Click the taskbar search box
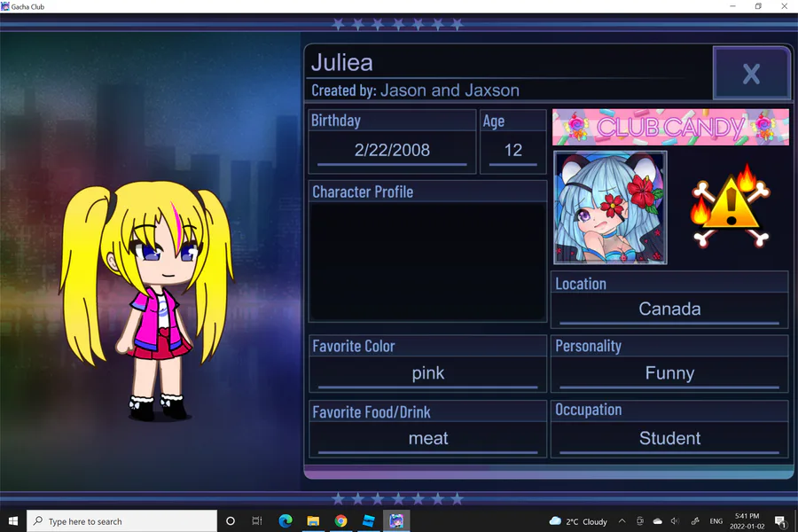This screenshot has height=532, width=798. coord(121,520)
